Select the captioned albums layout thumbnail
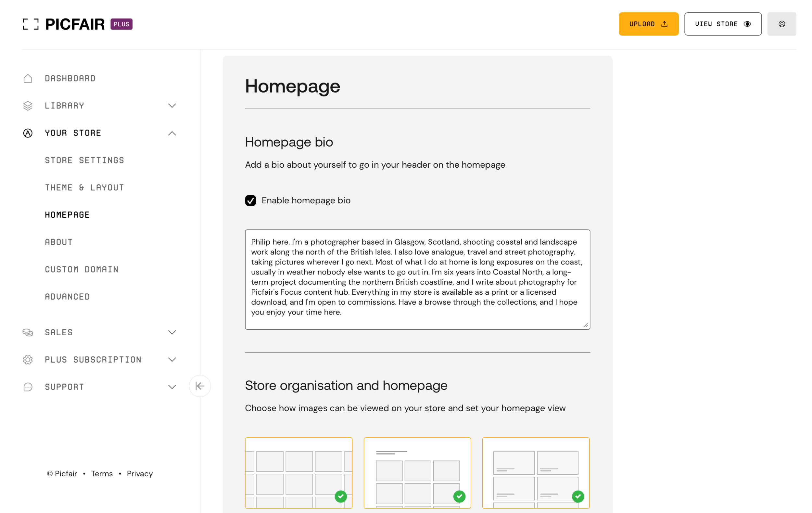This screenshot has width=812, height=513. click(x=536, y=473)
